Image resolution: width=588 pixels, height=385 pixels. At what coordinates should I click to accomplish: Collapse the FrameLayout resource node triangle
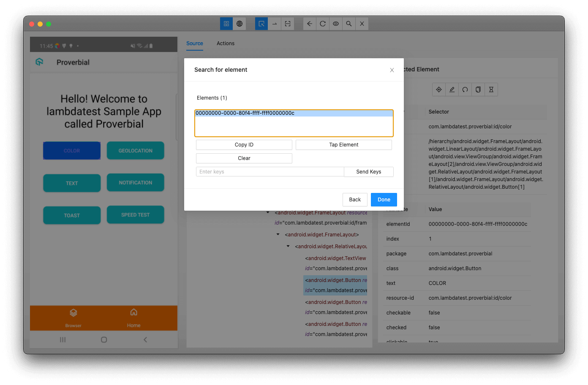pos(267,212)
